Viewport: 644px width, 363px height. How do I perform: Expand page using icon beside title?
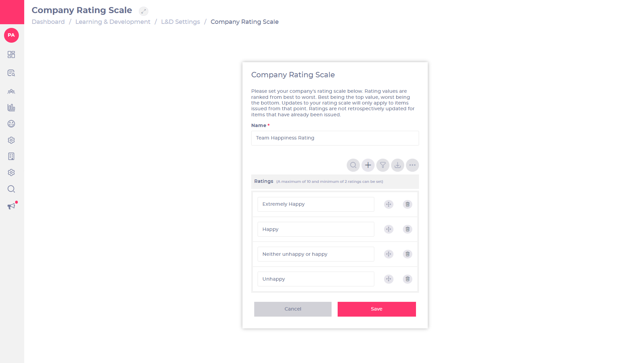[x=144, y=11]
